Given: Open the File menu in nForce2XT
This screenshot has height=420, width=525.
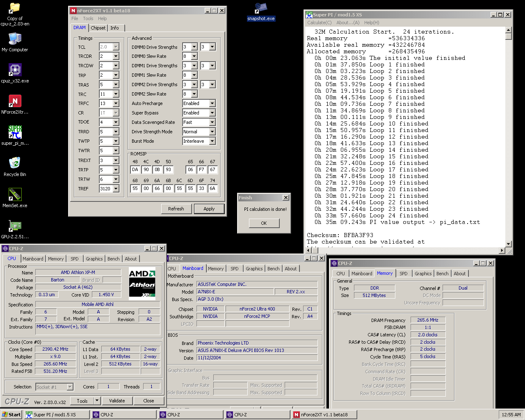Looking at the screenshot, I should click(x=75, y=18).
